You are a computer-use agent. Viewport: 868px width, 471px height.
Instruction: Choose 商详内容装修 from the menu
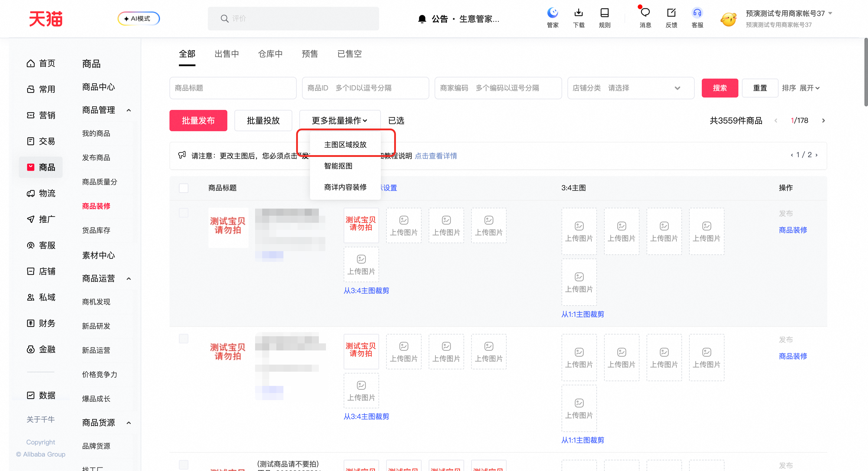click(x=345, y=187)
